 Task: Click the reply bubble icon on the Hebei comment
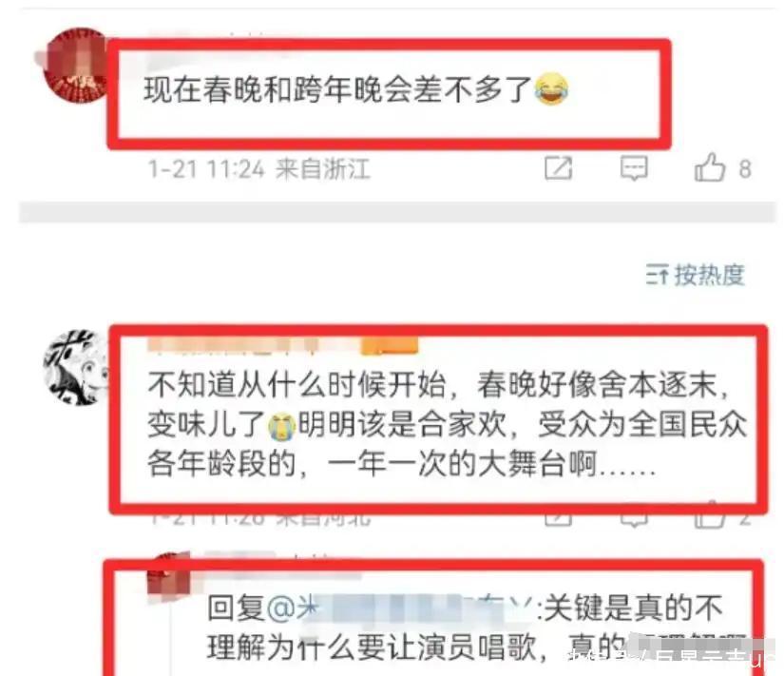coord(634,518)
